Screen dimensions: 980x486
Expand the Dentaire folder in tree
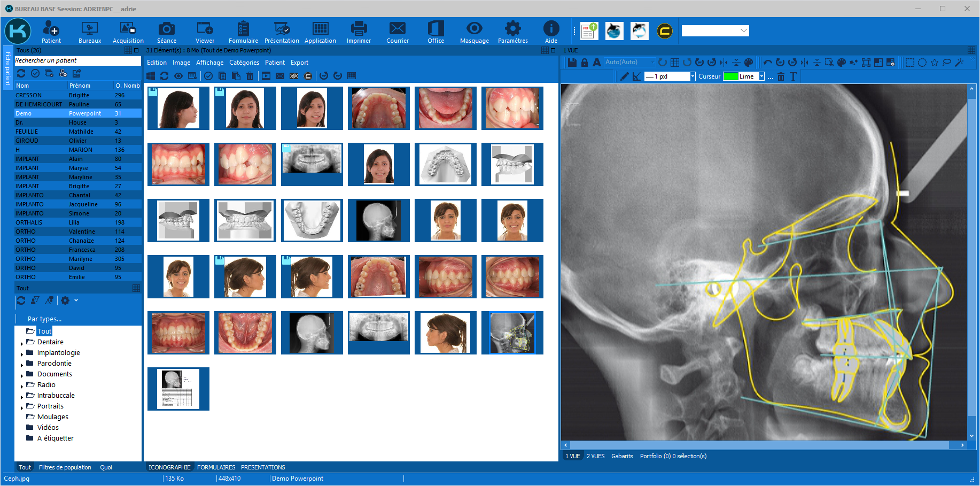(21, 343)
